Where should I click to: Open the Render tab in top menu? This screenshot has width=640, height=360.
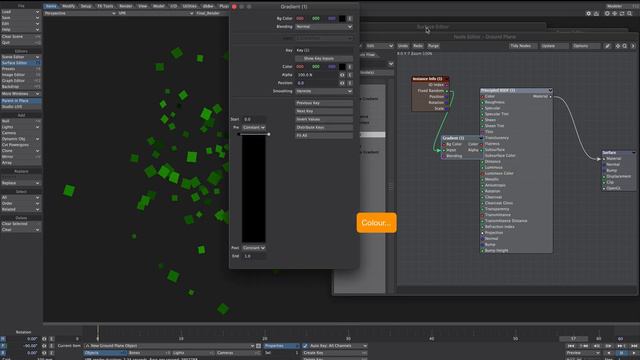[126, 6]
